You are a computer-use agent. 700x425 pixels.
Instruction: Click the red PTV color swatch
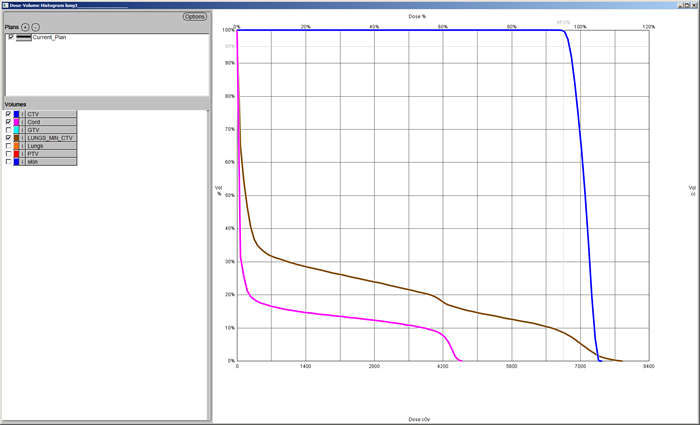tap(16, 154)
